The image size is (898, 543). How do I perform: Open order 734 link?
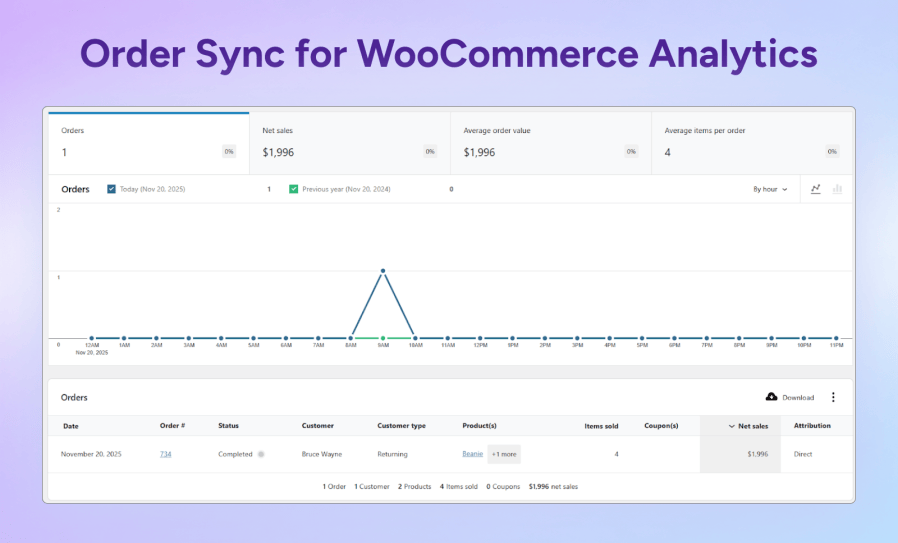pos(166,454)
